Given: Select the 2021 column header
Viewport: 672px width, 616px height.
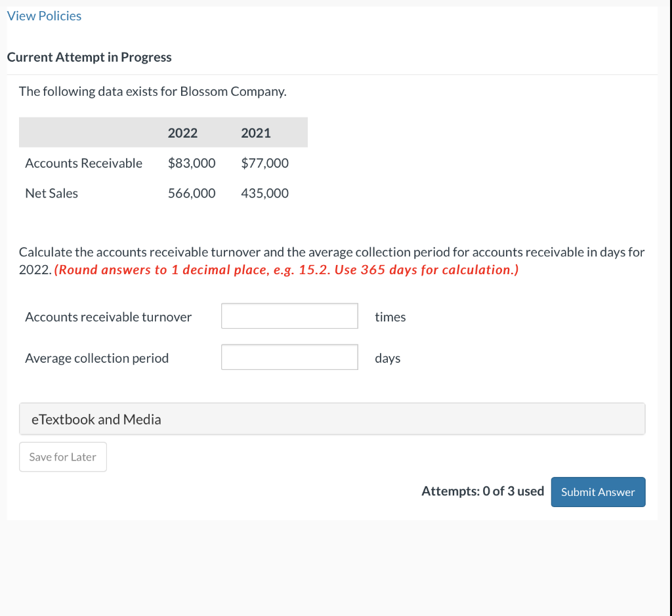Looking at the screenshot, I should [x=256, y=133].
